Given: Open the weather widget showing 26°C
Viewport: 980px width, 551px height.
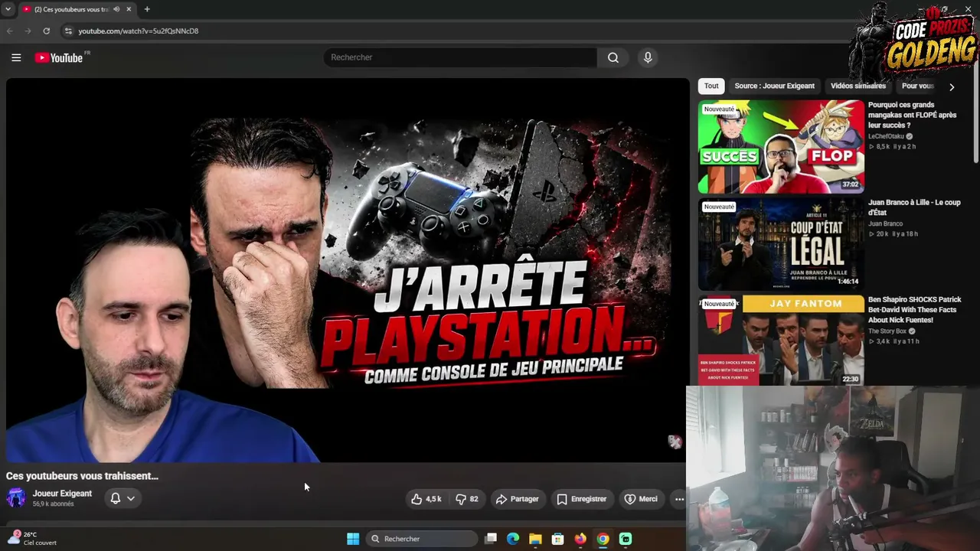Looking at the screenshot, I should (31, 538).
